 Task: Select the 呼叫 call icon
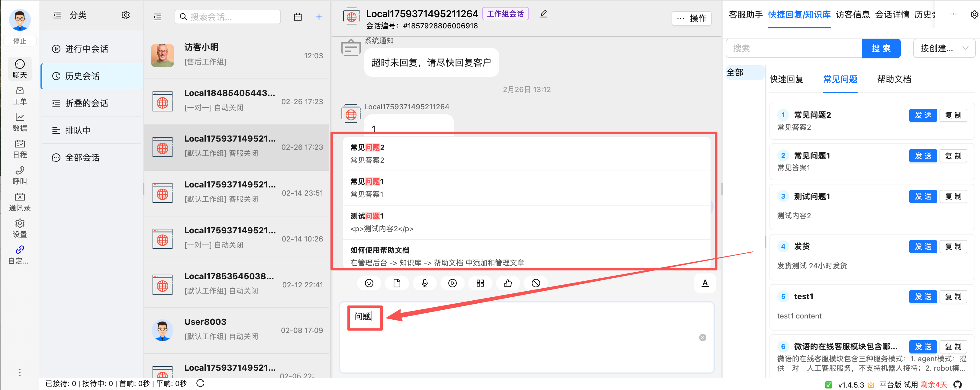coord(19,176)
